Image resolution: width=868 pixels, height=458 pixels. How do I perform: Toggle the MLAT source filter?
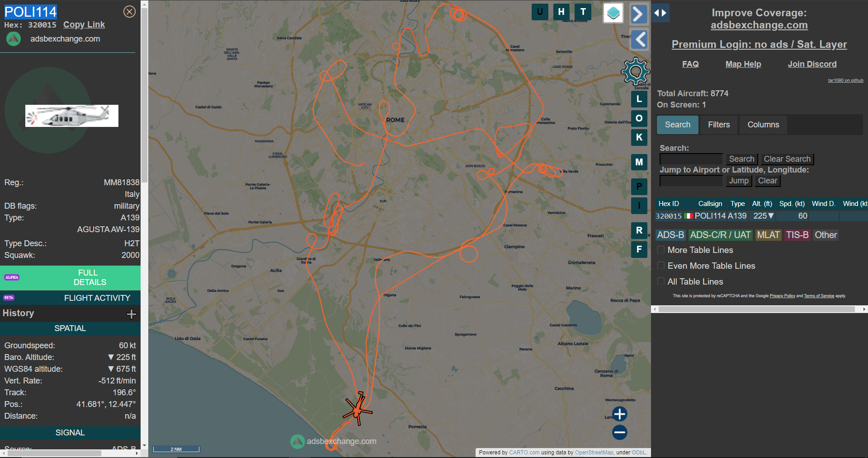coord(769,235)
